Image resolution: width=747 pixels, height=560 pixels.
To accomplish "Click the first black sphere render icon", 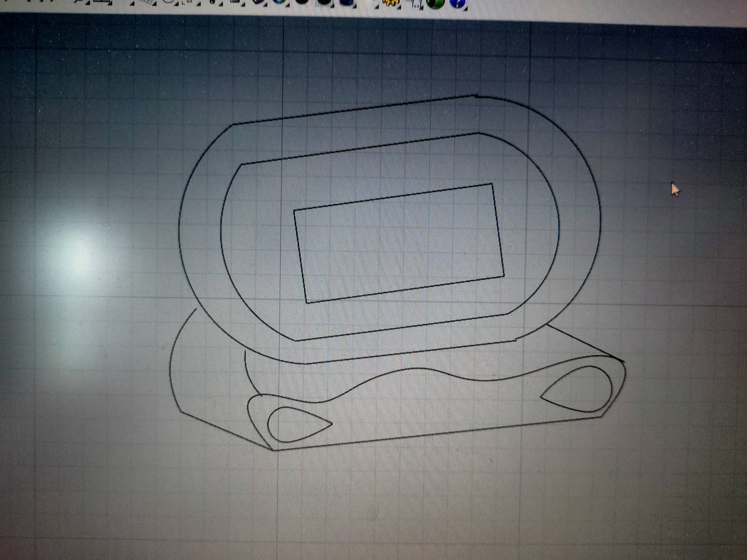I will click(302, 2).
